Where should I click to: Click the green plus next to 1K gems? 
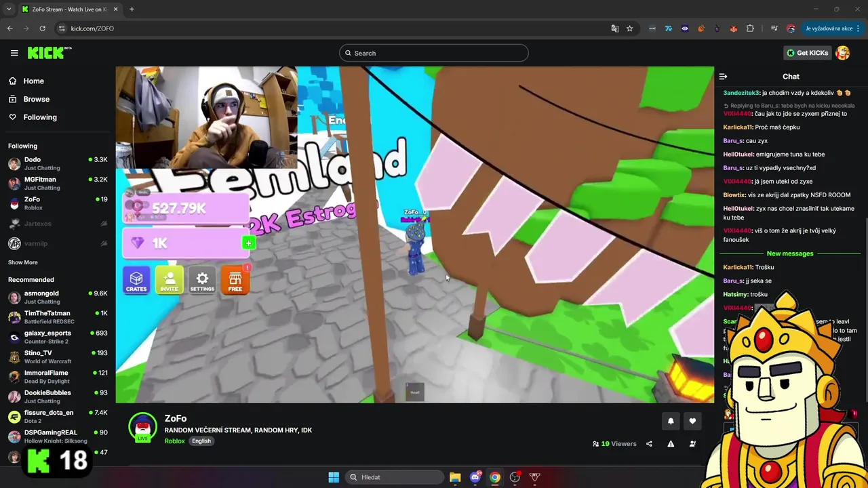[248, 243]
